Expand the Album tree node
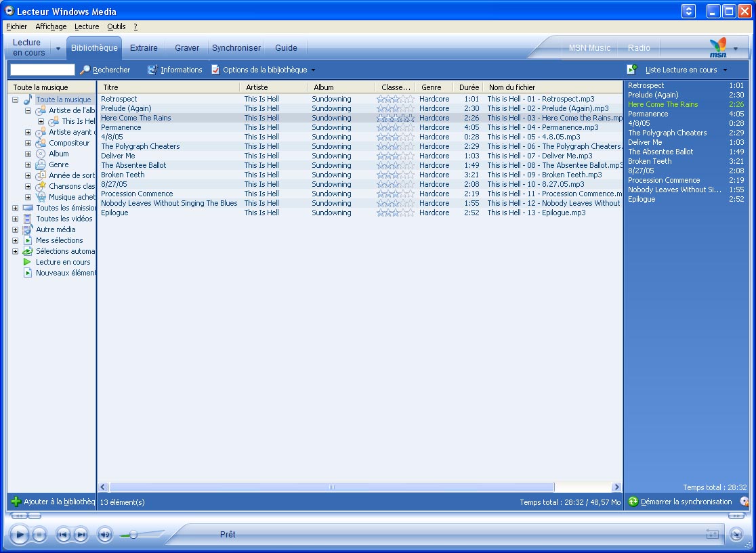The image size is (756, 553). tap(28, 154)
